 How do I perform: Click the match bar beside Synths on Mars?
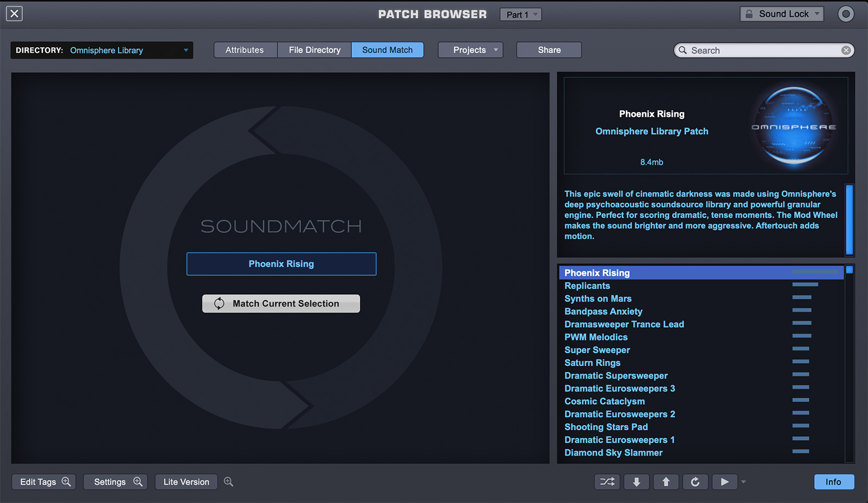(802, 297)
